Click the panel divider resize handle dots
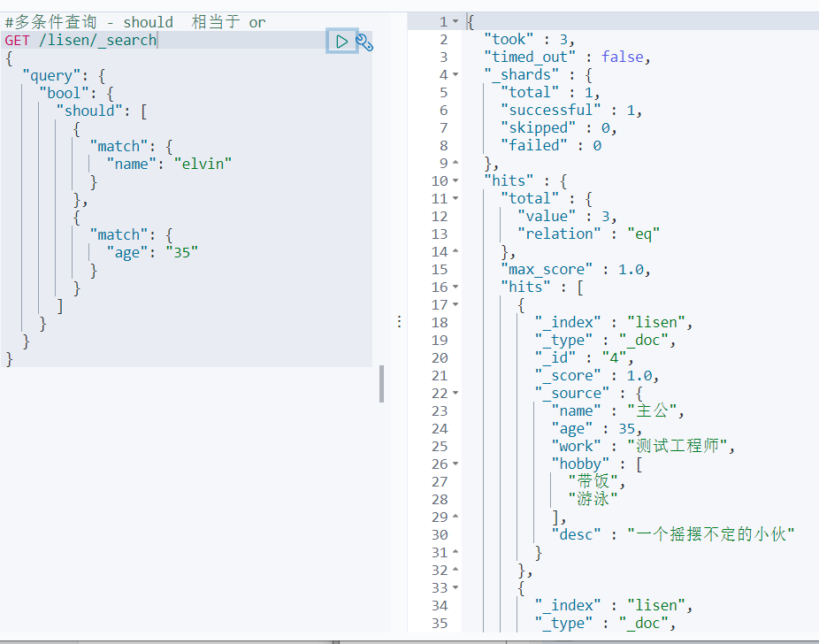The height and width of the screenshot is (644, 819). click(400, 321)
